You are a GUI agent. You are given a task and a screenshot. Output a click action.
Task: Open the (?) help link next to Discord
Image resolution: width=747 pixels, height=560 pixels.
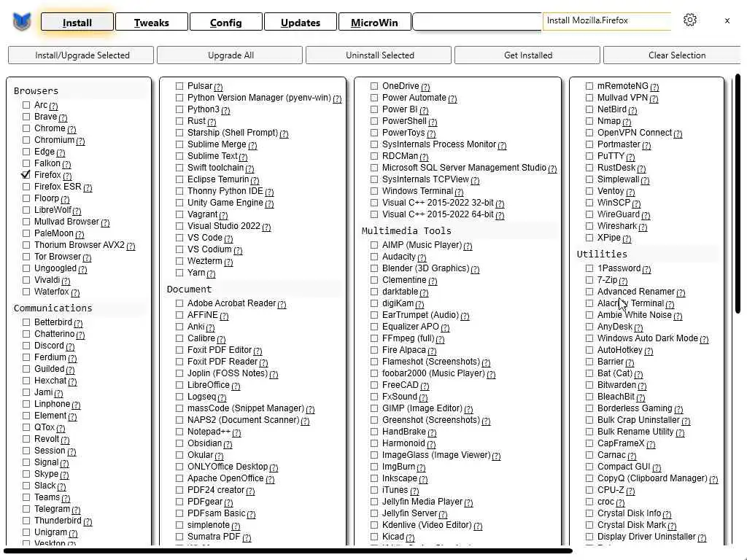70,346
